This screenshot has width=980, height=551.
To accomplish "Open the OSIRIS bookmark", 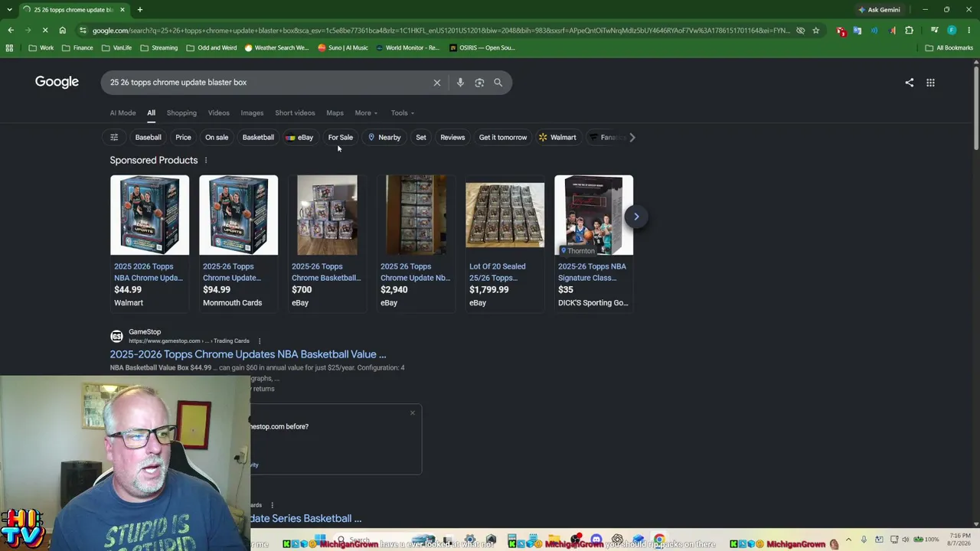I will tap(482, 47).
